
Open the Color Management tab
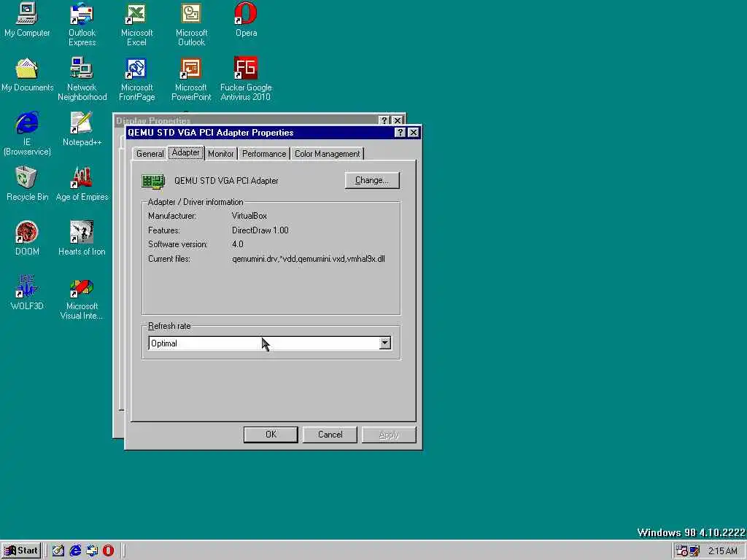coord(328,154)
